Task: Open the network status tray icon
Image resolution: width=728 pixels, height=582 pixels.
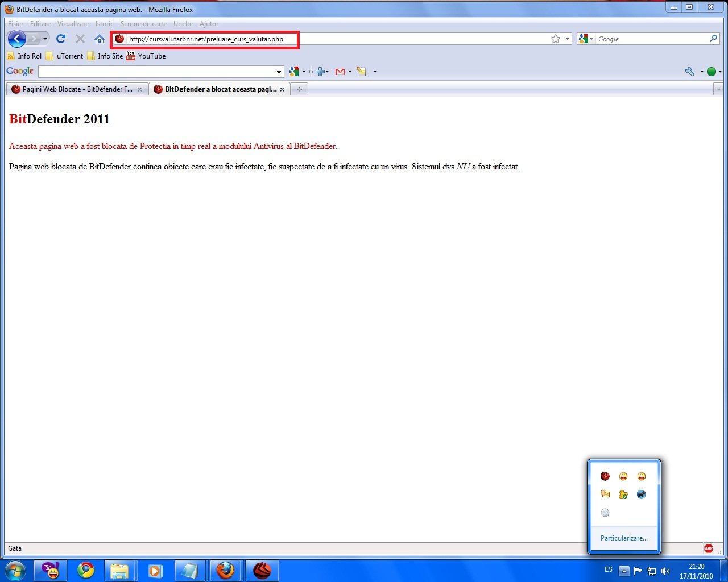Action: pos(652,571)
